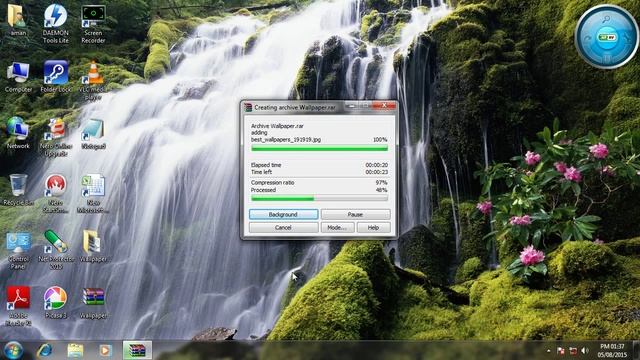Click the Help button in WinRAR dialog
This screenshot has height=360, width=640.
[x=373, y=227]
